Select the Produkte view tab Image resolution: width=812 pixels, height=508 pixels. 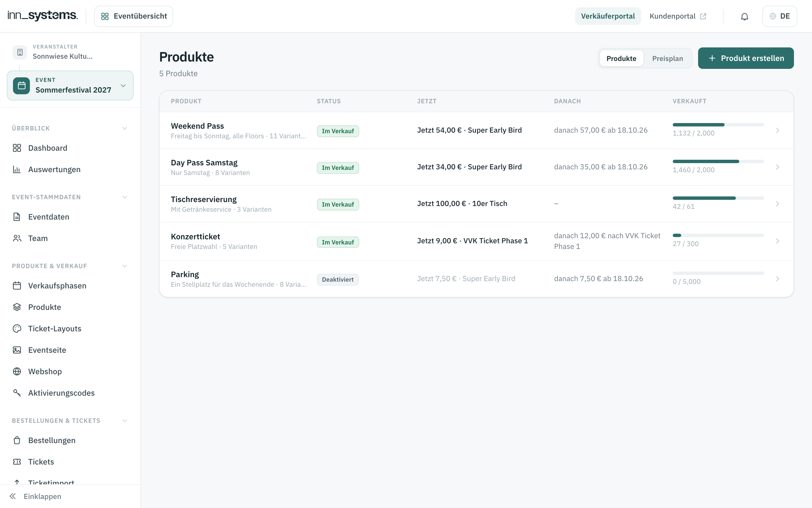click(621, 58)
